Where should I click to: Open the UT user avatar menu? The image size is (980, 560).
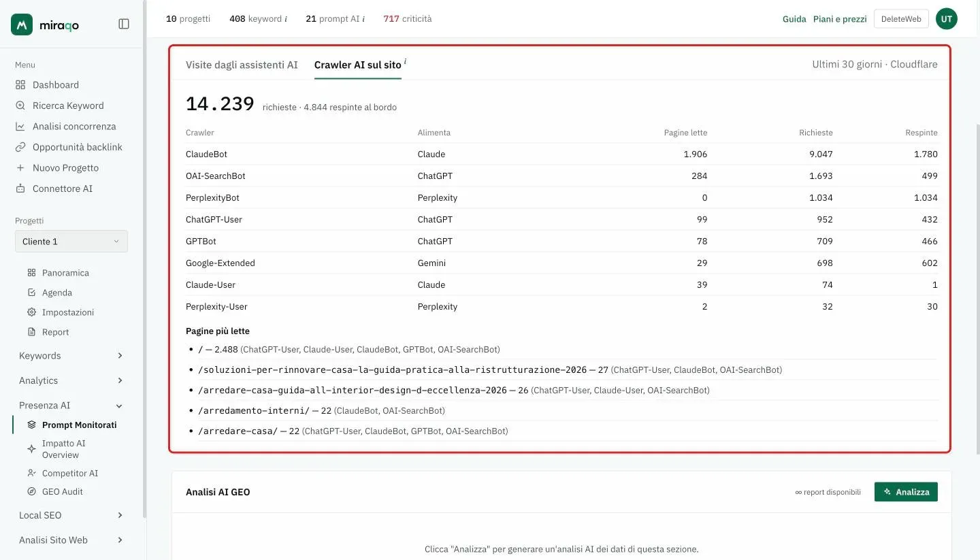(x=947, y=19)
